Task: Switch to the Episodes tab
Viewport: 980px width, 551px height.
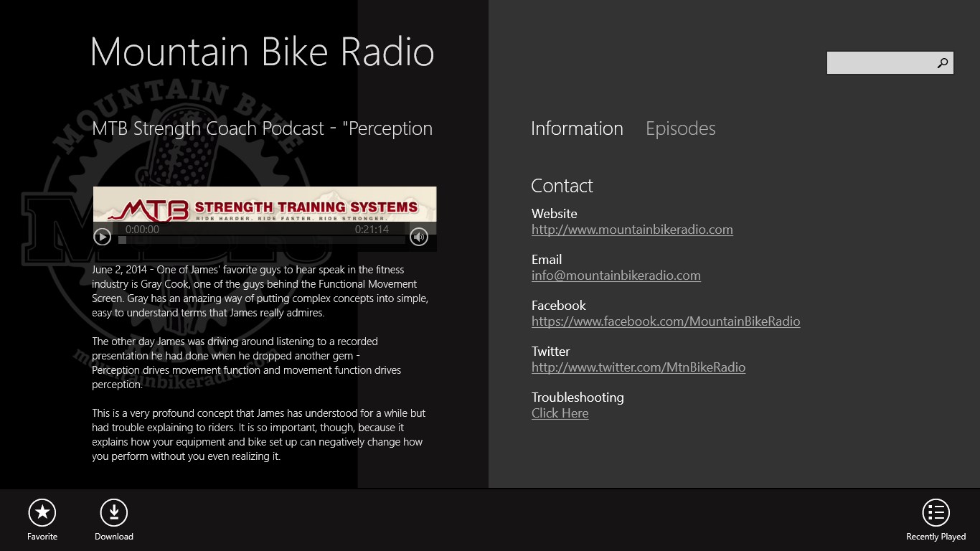Action: pyautogui.click(x=680, y=129)
